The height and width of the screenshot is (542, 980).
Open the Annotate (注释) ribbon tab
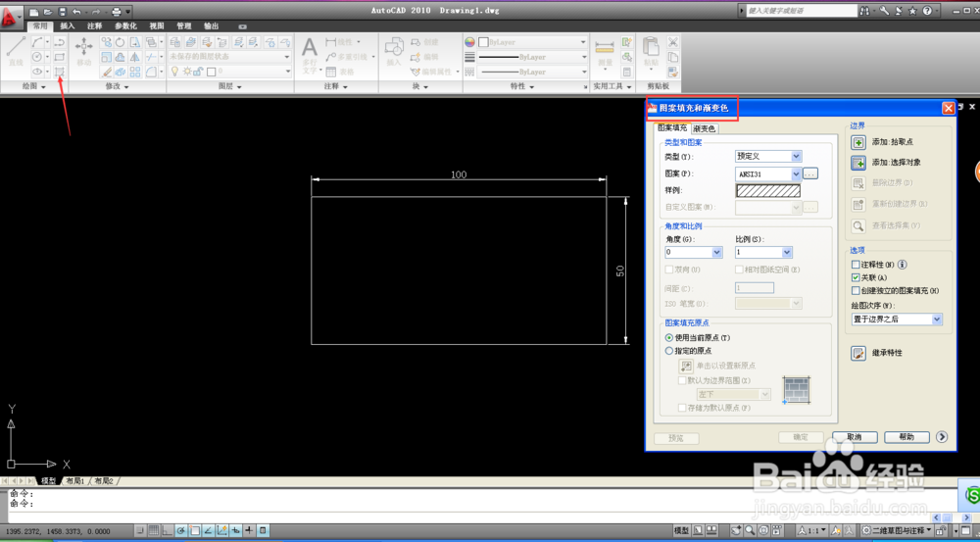pos(94,26)
